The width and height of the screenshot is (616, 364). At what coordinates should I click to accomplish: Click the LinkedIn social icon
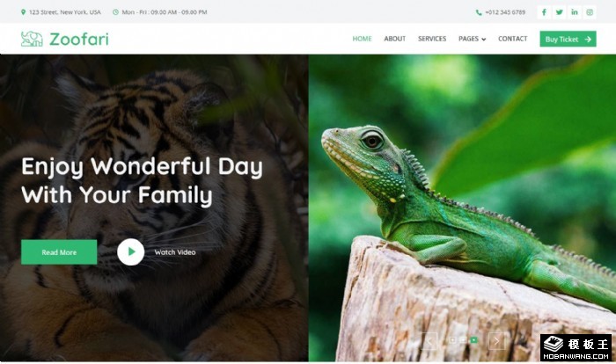point(575,12)
